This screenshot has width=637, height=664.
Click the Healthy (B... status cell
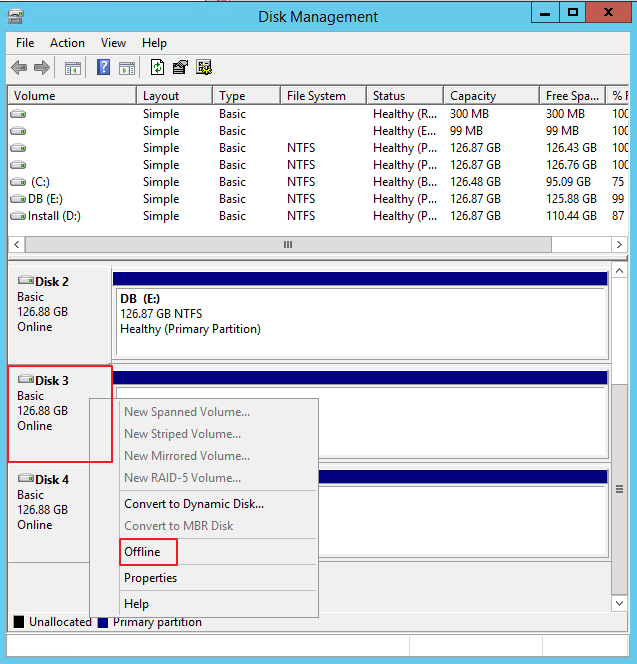pos(405,182)
